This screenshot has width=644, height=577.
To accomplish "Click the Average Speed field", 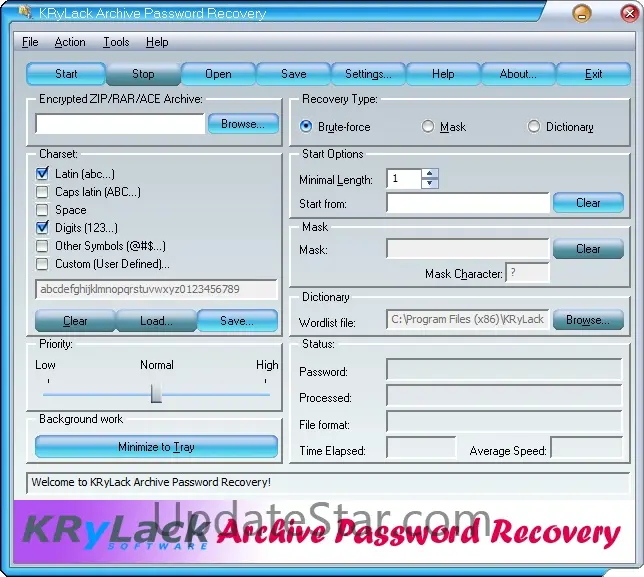I will click(x=586, y=448).
